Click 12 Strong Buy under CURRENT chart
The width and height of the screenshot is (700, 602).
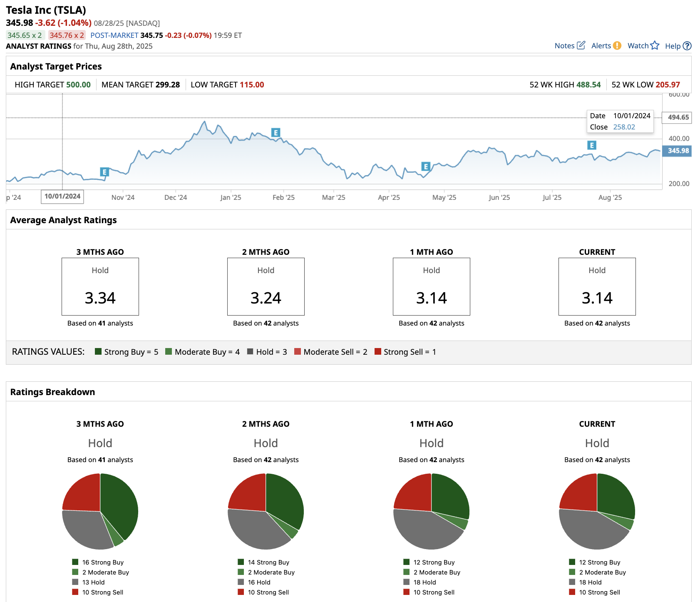pyautogui.click(x=595, y=562)
